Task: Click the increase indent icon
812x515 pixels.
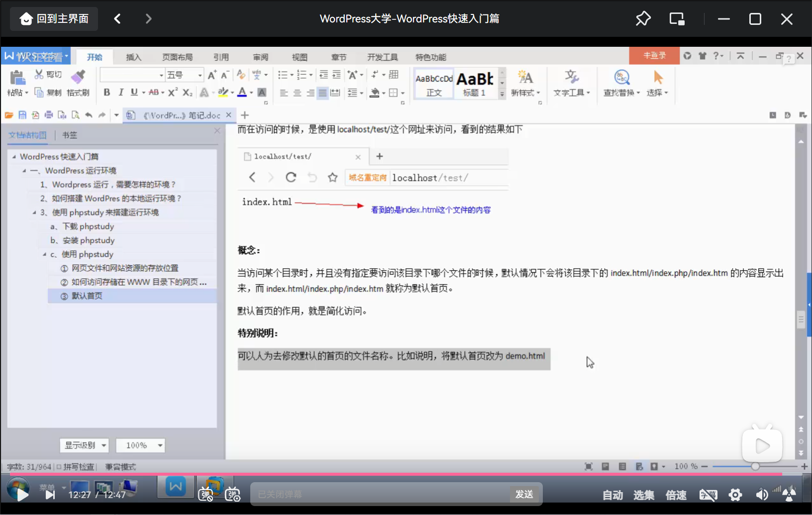Action: (336, 75)
